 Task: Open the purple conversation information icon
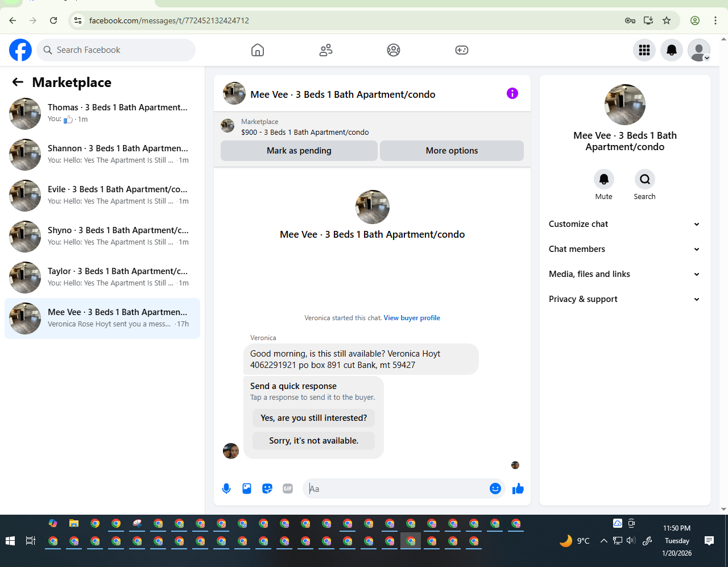pos(512,93)
